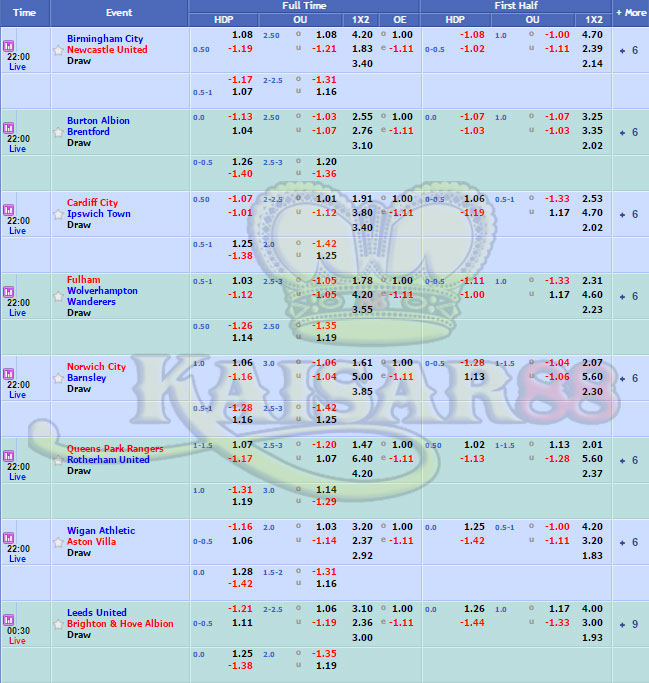
Task: Open live stats icon for Norwich City match
Action: [x=8, y=374]
